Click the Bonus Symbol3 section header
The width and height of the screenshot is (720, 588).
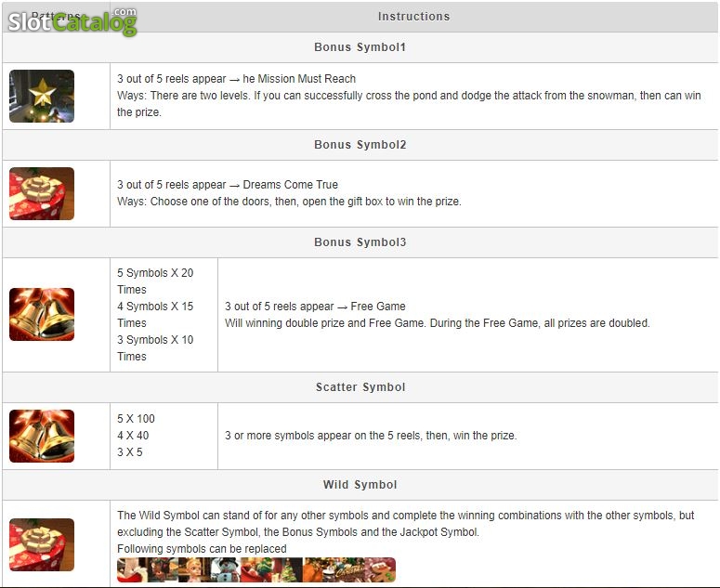tap(360, 242)
